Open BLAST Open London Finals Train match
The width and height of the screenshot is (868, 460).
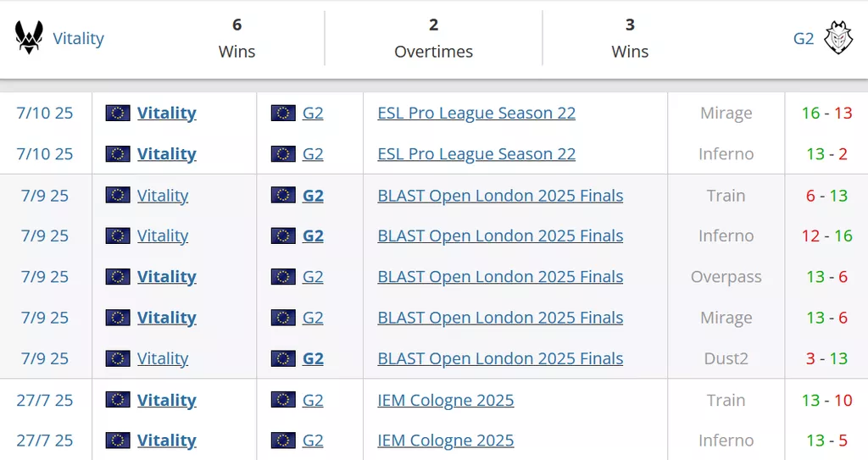coord(500,196)
